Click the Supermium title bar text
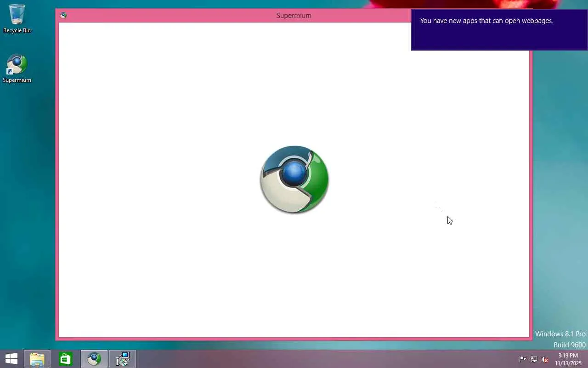Viewport: 588px width, 368px height. 294,16
